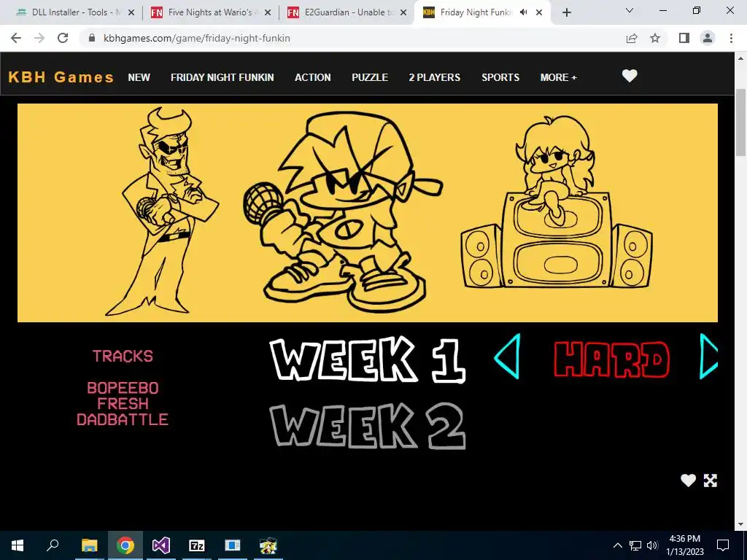Bookmark this page with the star icon
Screen dimensions: 747x560
tap(656, 38)
